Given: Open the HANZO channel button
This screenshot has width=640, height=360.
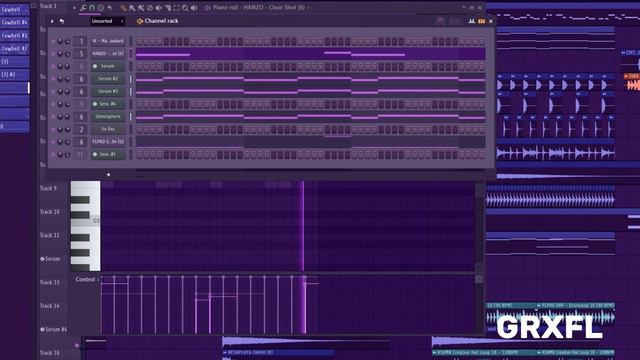Looking at the screenshot, I should coord(108,53).
